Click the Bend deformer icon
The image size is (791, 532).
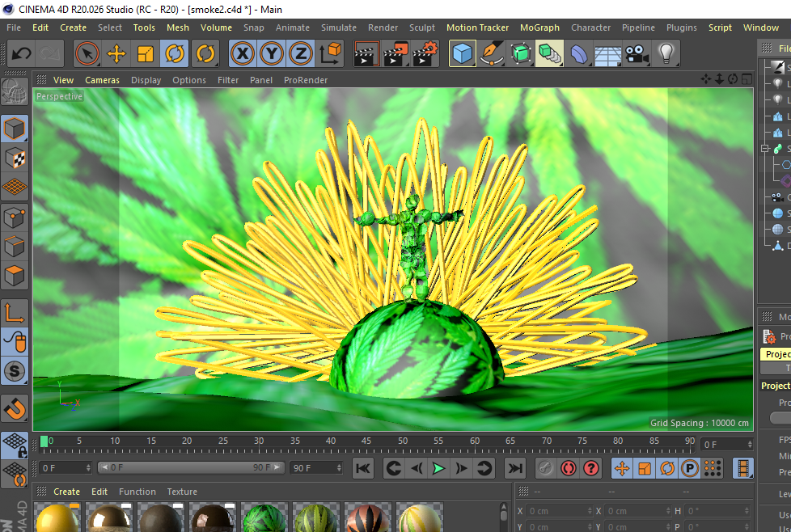[578, 53]
